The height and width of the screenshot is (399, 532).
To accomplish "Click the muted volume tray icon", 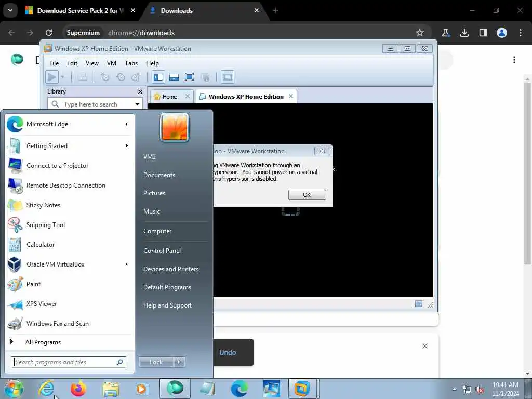I will click(x=480, y=390).
